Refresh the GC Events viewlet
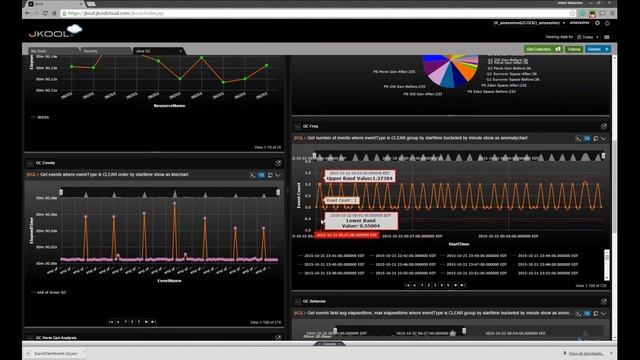The height and width of the screenshot is (360, 640). (x=270, y=175)
